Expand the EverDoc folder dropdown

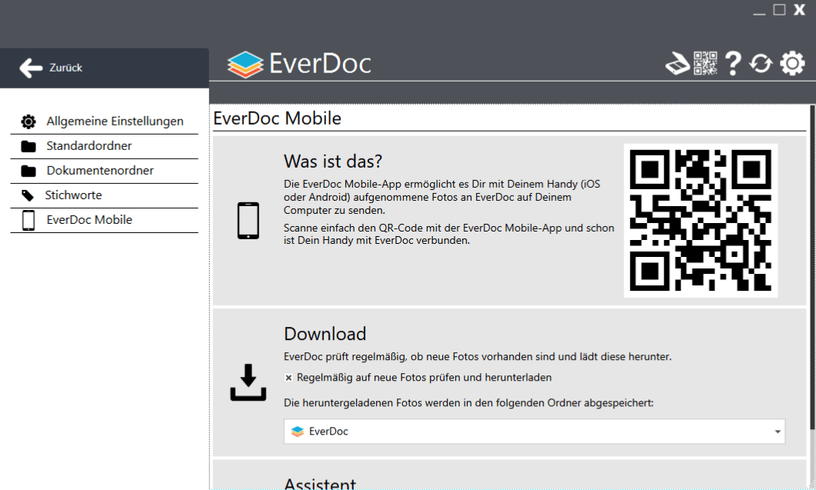pos(534,432)
